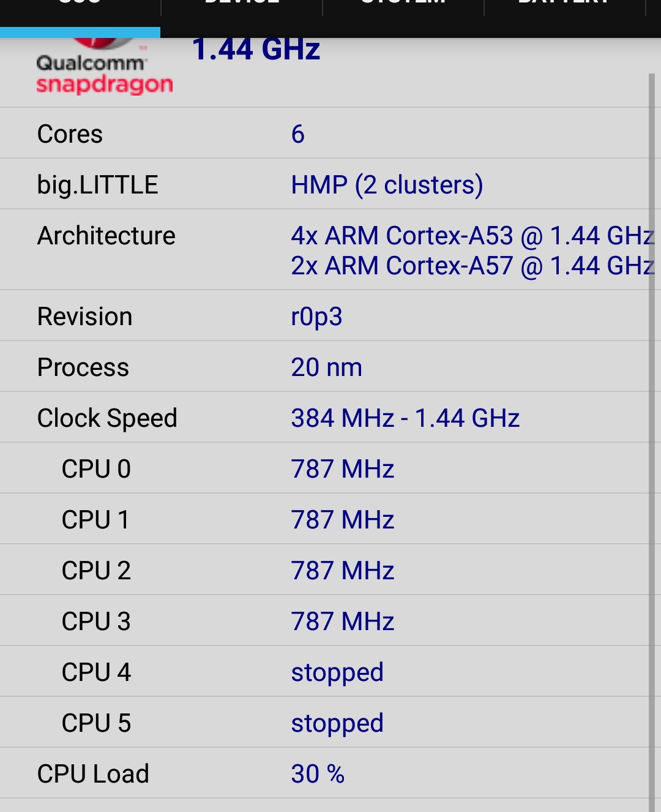The image size is (661, 812).
Task: Select the CPU 2 frequency row
Action: pos(324,570)
